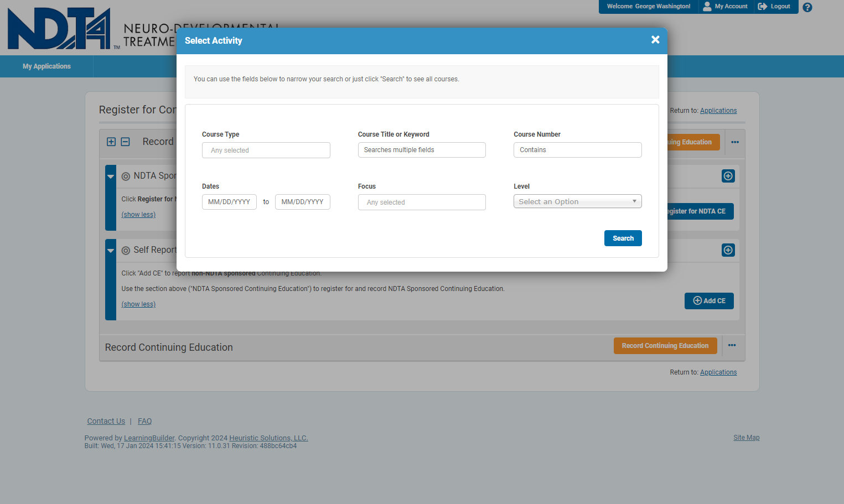Open ellipsis menu beside Record Continuing Education
The image size is (844, 504).
pyautogui.click(x=732, y=346)
